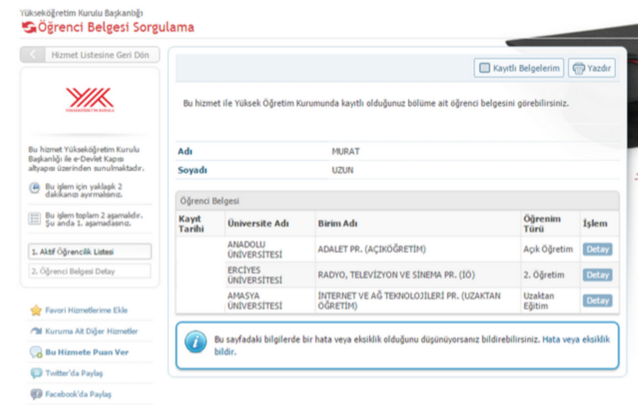Screen dimensions: 639x405
Task: Select step 2. Öğrenci Belgesi Detay
Action: tap(90, 271)
